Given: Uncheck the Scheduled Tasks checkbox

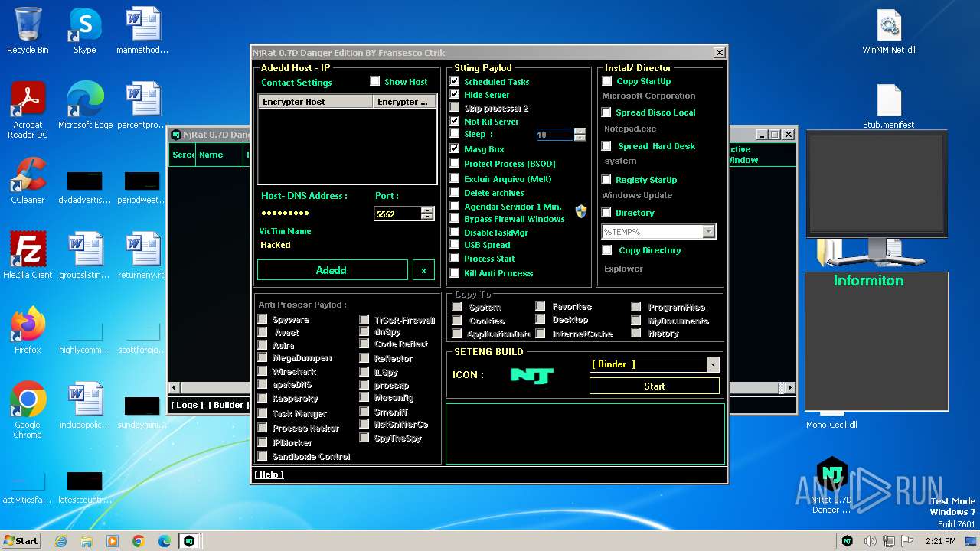Looking at the screenshot, I should point(455,81).
